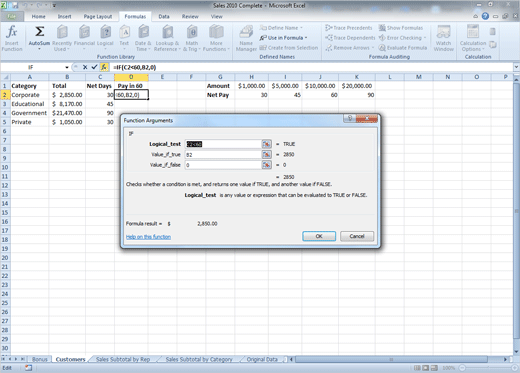Screen dimensions: 520x373
Task: Click the formula bar Cancel X icon
Action: click(85, 67)
